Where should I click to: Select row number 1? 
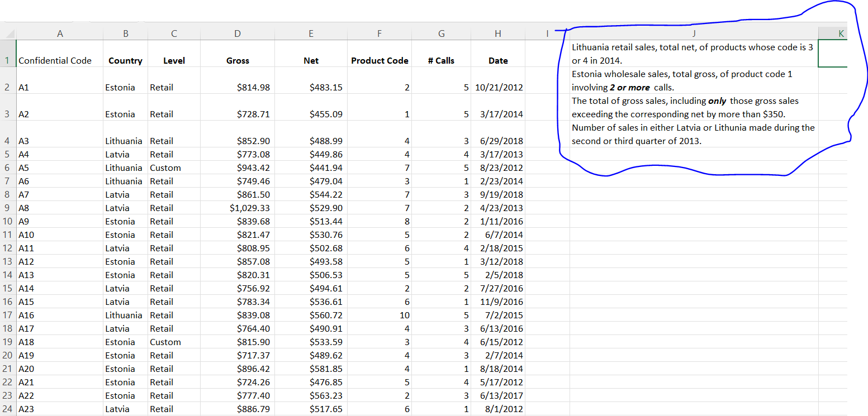(x=8, y=60)
